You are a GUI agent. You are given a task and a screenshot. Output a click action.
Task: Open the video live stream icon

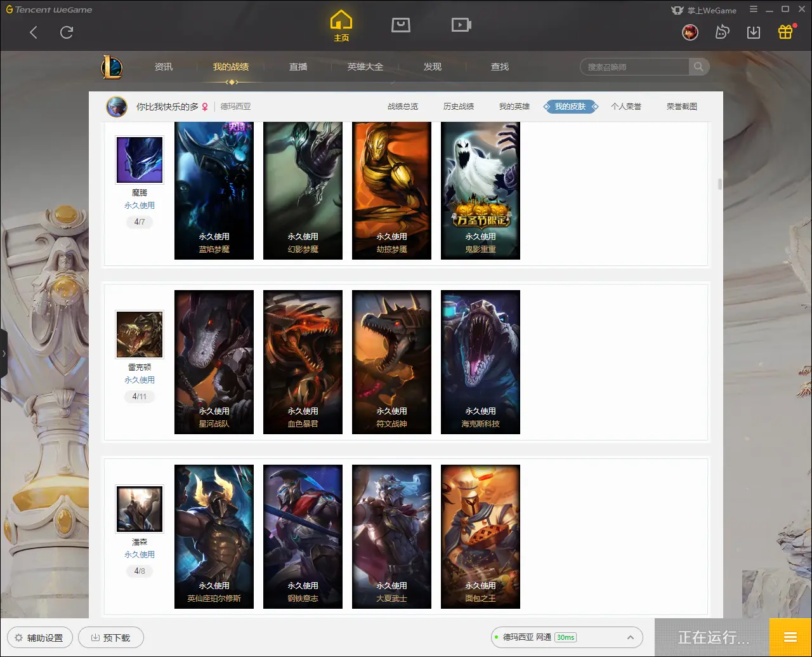(461, 25)
